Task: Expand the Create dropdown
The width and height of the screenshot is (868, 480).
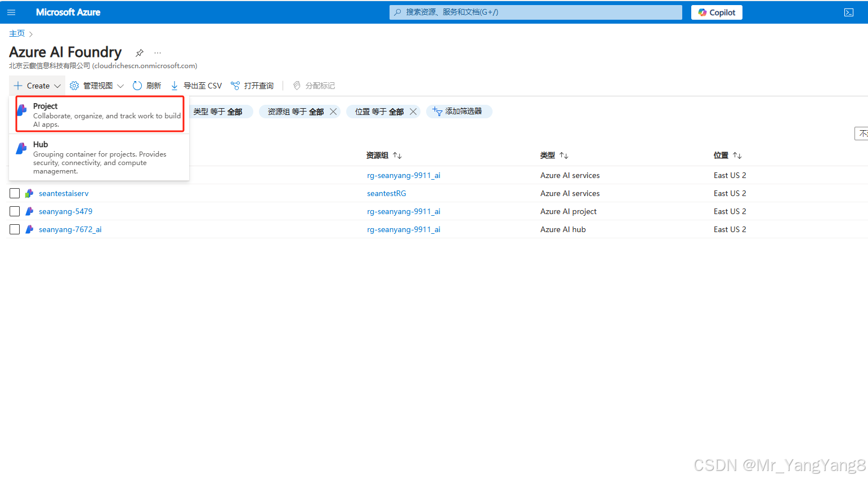Action: (37, 86)
